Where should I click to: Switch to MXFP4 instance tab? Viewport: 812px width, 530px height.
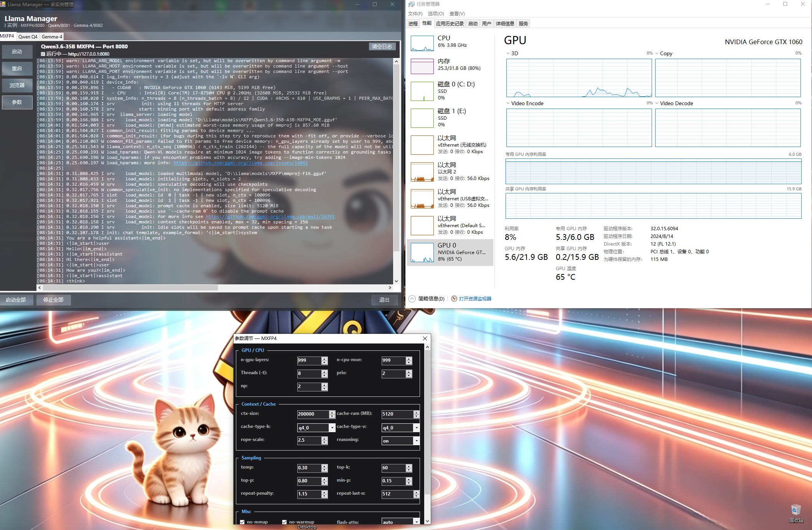tap(7, 36)
